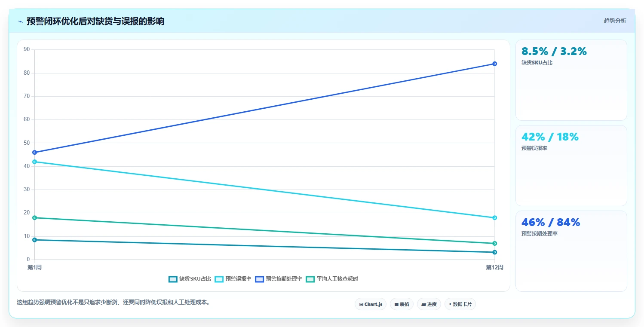
Task: Click the 90 y-axis tick label
Action: 27,49
